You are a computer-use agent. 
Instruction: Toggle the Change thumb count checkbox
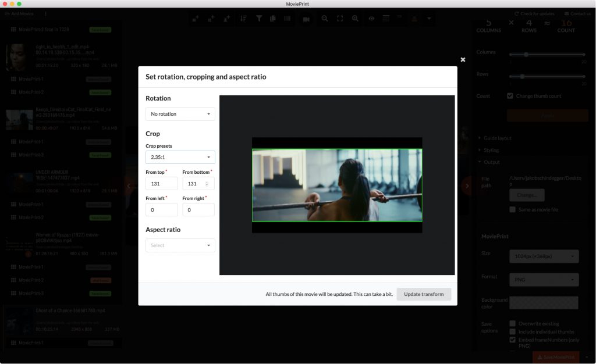[x=510, y=96]
